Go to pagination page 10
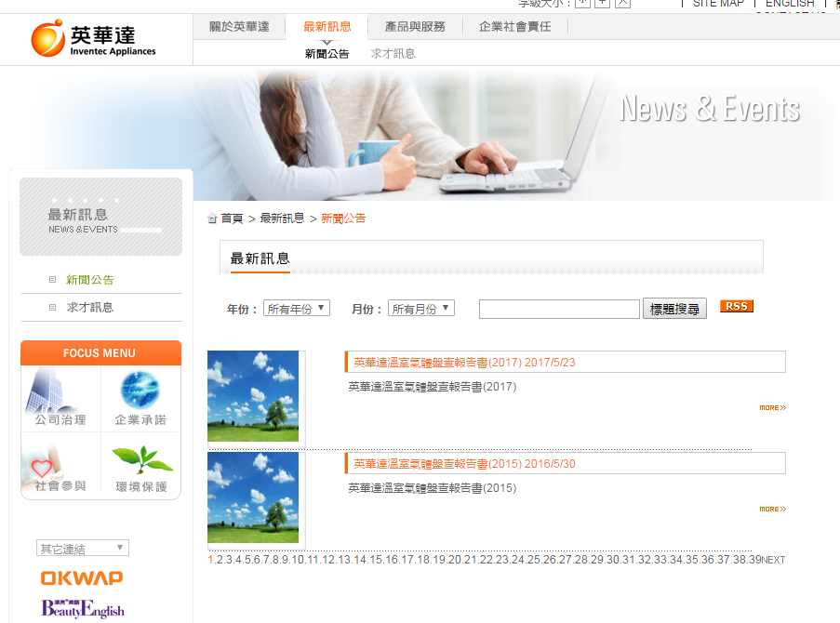The image size is (840, 623). 298,560
